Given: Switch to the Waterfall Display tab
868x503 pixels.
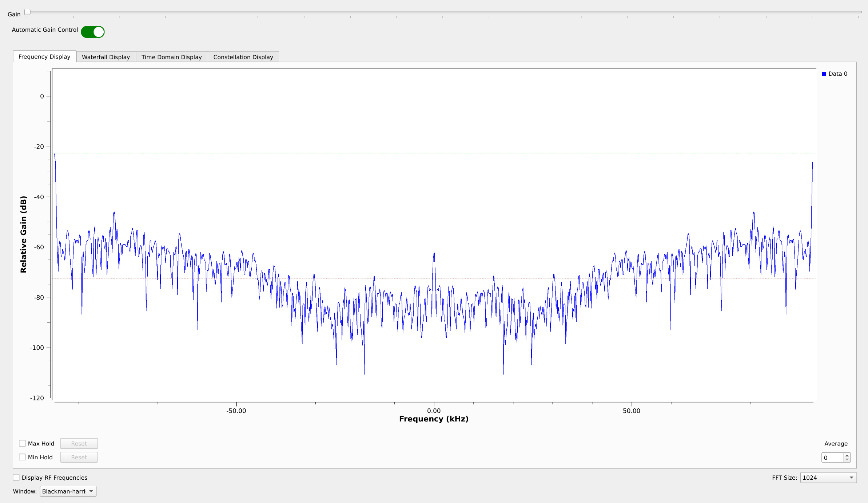Looking at the screenshot, I should [106, 57].
